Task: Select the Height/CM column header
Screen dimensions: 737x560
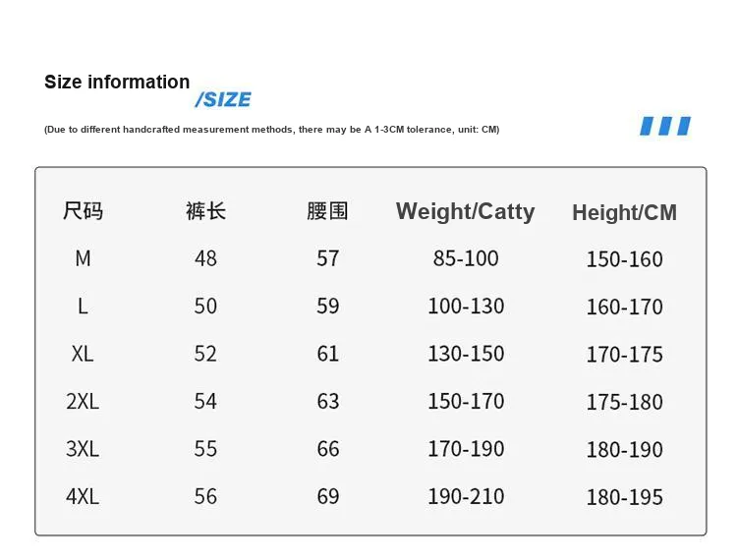Action: tap(624, 212)
